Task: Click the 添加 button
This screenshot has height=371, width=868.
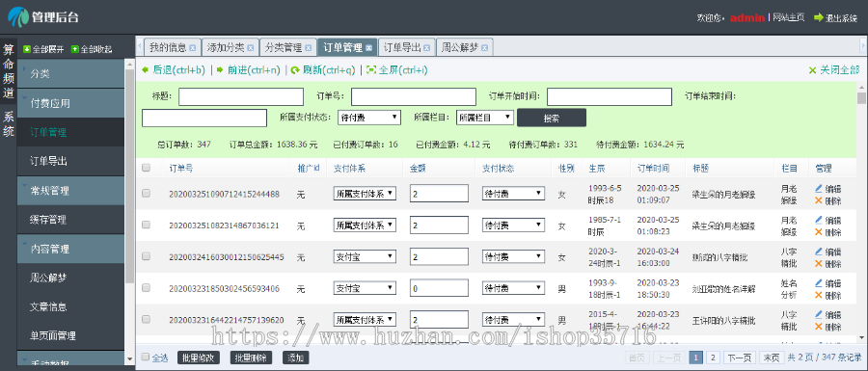Action: [296, 358]
